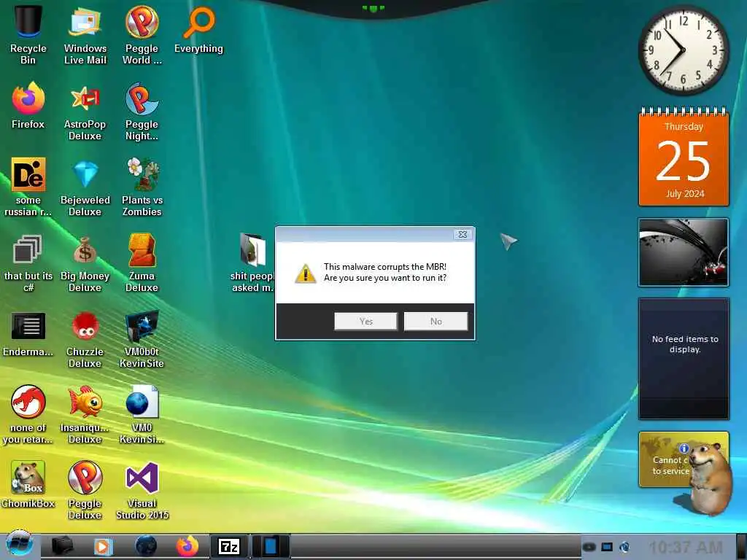Select the 'shit peopl asked m.' folder
The image size is (747, 560).
pyautogui.click(x=252, y=262)
